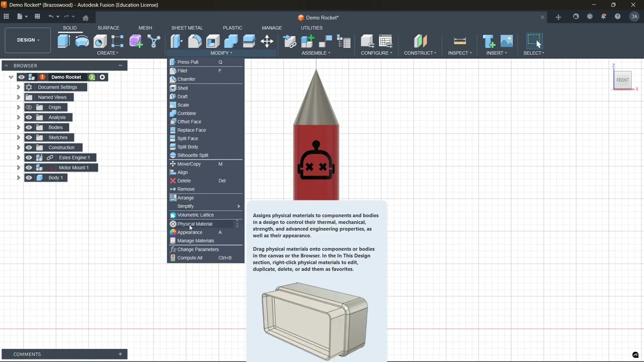Choose Chamfer from the Modify menu
Screen dimensions: 644x362
point(205,79)
